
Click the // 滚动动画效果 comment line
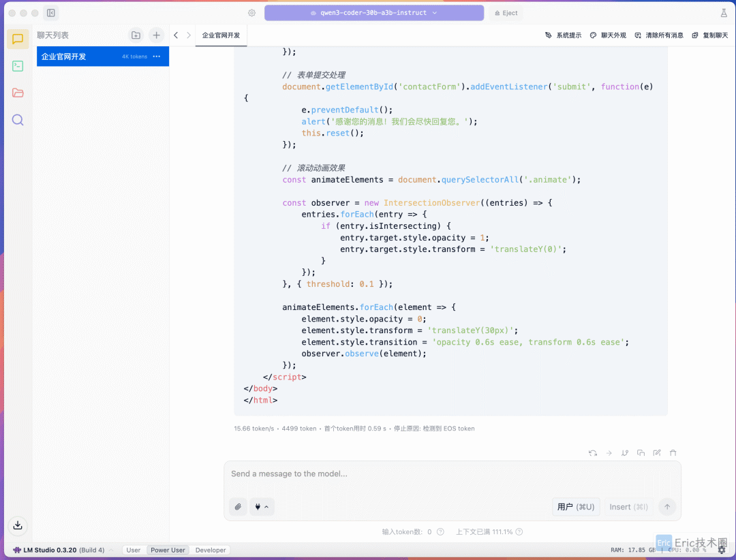point(313,168)
